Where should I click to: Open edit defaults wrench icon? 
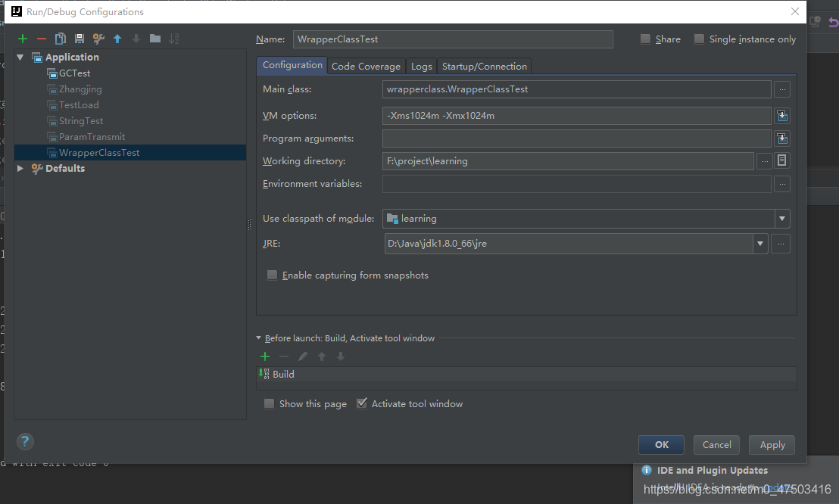click(98, 39)
